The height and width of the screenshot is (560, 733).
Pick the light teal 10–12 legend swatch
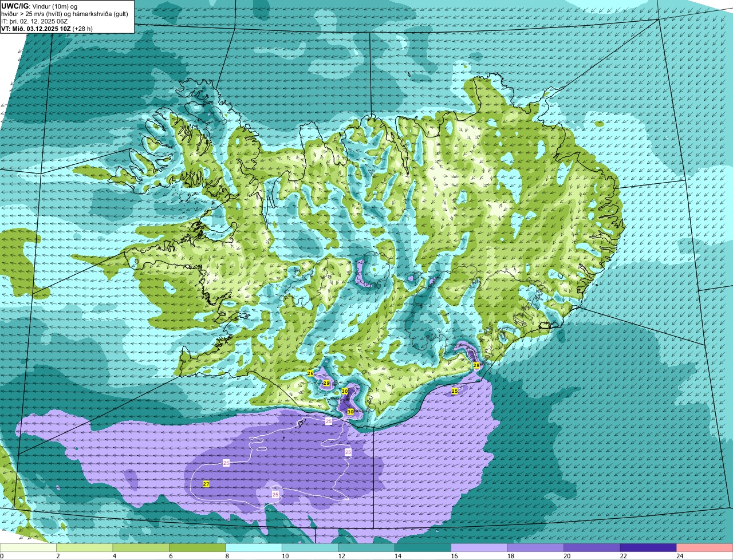point(310,548)
